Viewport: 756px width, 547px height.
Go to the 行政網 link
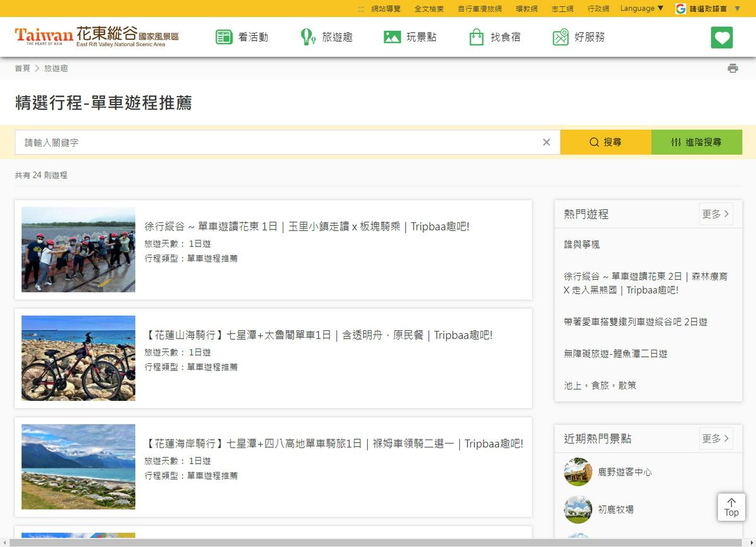[x=598, y=9]
